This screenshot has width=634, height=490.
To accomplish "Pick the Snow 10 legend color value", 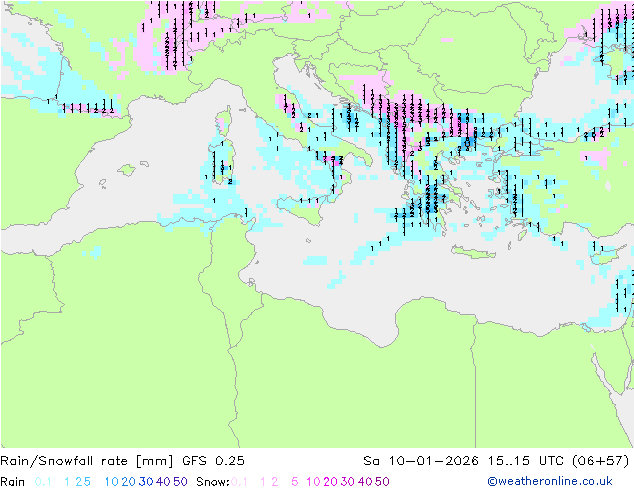I will pos(313,482).
